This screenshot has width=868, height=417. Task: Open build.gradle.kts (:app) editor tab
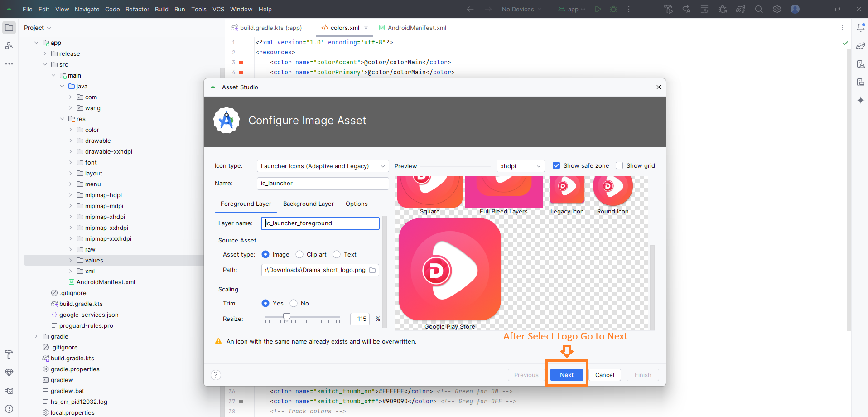(x=266, y=28)
